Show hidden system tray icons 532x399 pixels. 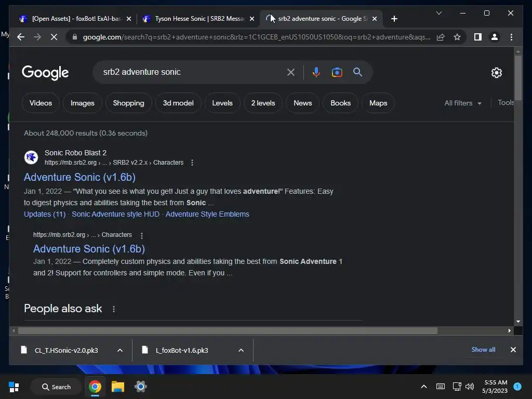(424, 387)
